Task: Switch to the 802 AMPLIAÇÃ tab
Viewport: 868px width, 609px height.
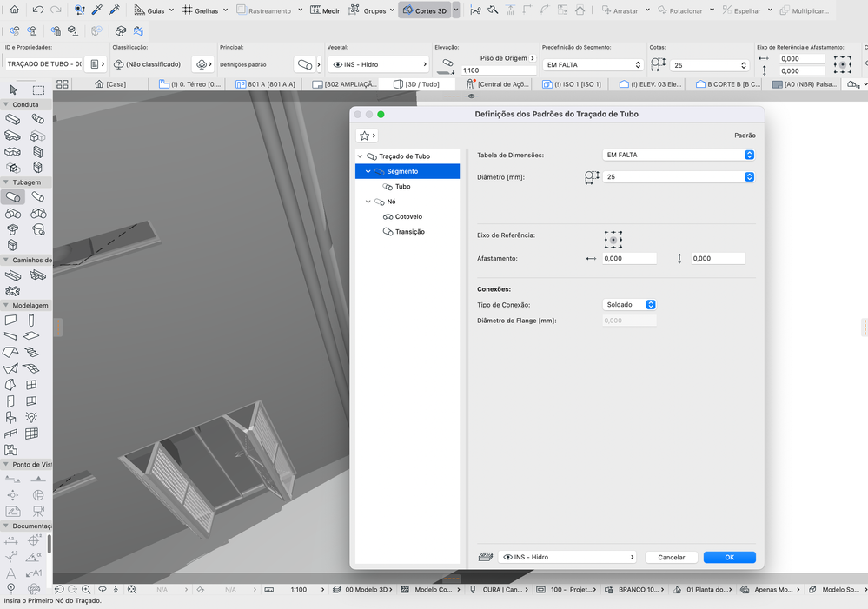Action: tap(344, 84)
